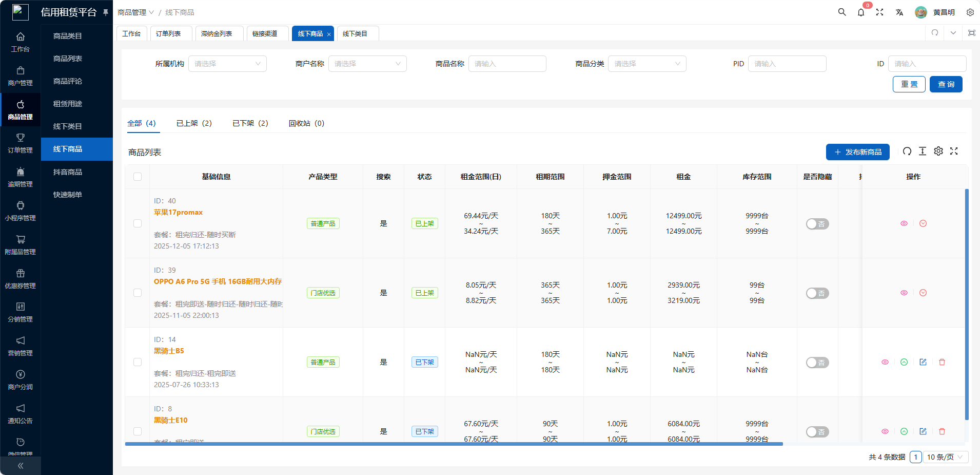This screenshot has width=980, height=475.
Task: Take down the 苹果17promax product
Action: pyautogui.click(x=923, y=223)
